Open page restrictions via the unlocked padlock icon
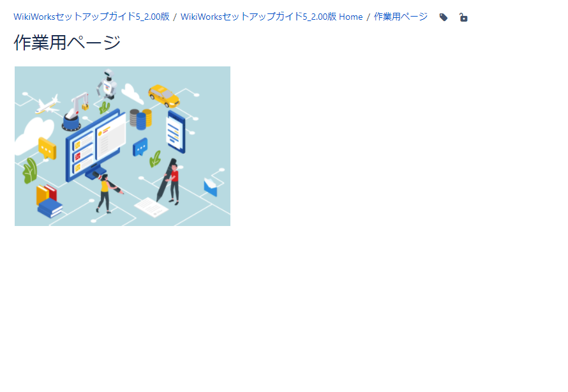 coord(463,17)
